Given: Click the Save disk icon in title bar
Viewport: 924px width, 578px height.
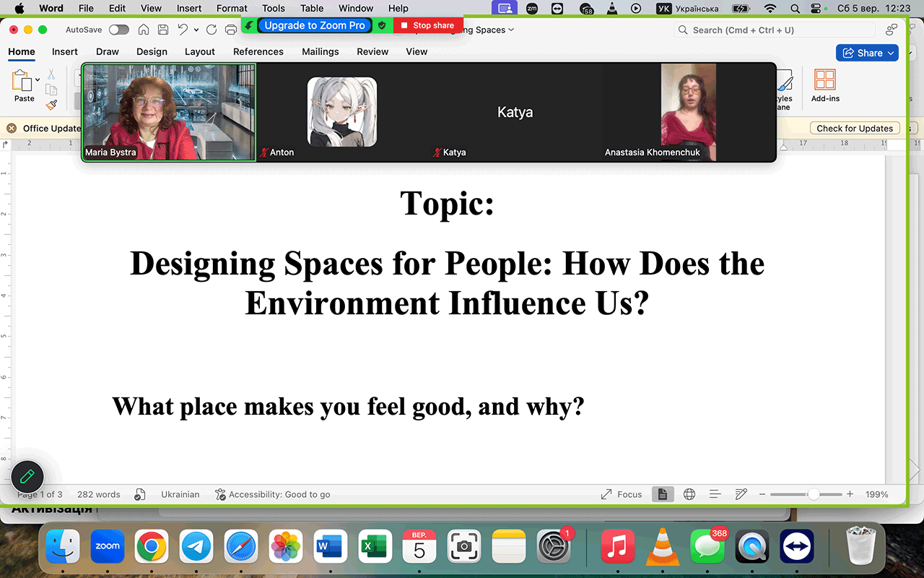Looking at the screenshot, I should (163, 30).
